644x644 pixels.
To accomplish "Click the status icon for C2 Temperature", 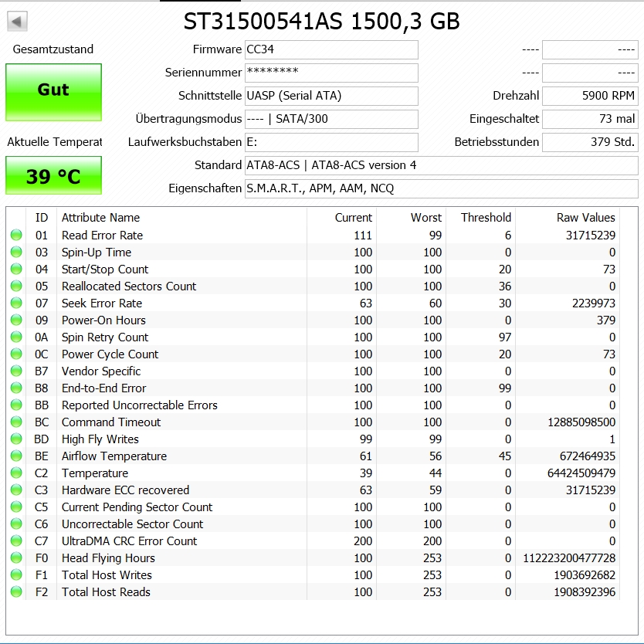I will click(x=16, y=473).
